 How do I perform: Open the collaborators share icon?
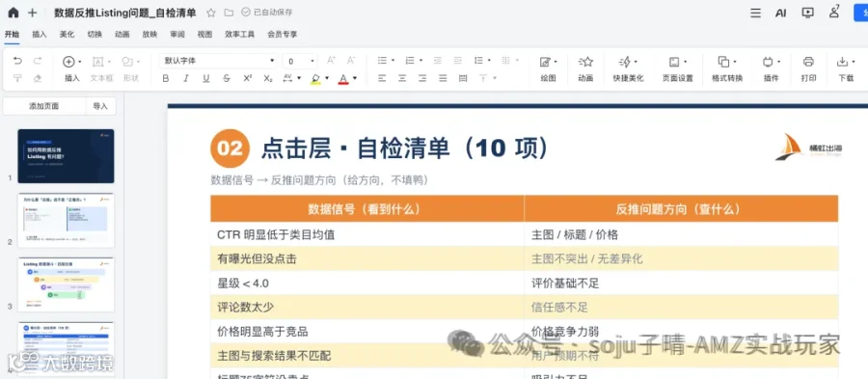tap(834, 12)
